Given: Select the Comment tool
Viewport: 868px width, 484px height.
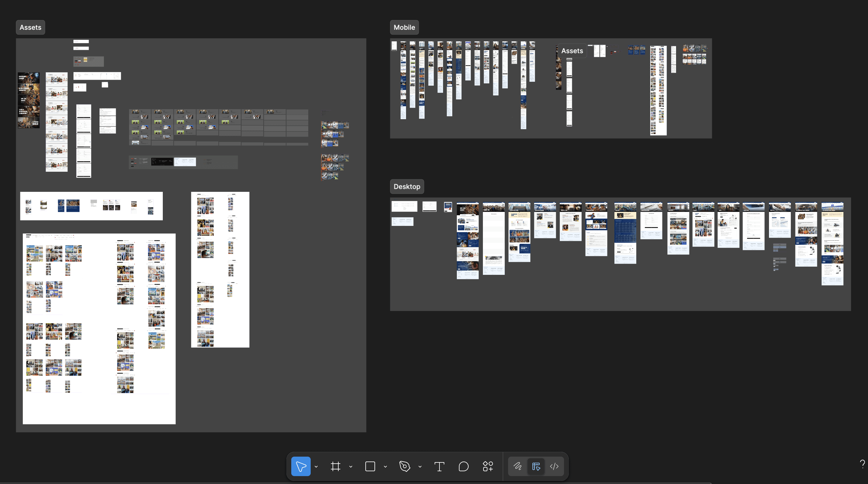Looking at the screenshot, I should [x=463, y=466].
